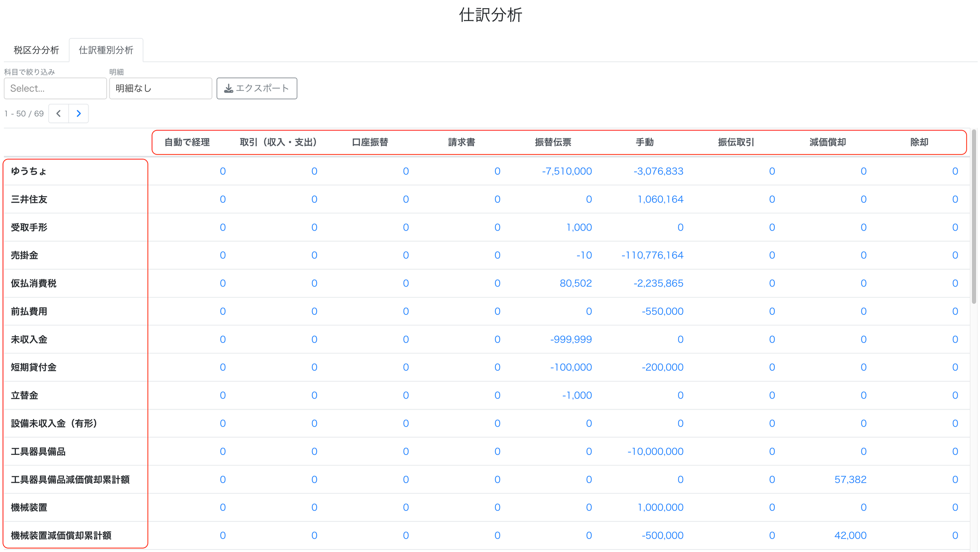This screenshot has width=980, height=552.
Task: Open the 科目で絞り込み Select dropdown
Action: (x=55, y=88)
